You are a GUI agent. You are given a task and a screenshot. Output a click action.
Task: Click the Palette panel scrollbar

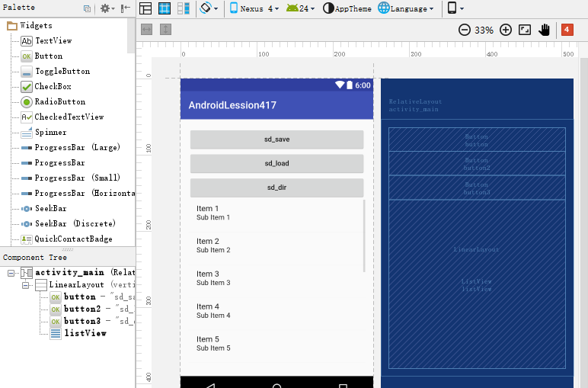click(x=130, y=36)
